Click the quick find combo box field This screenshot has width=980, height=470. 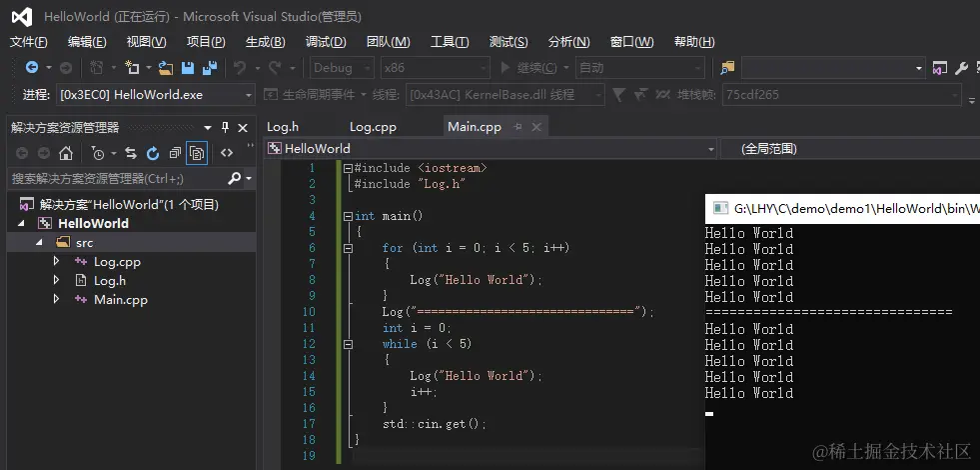pyautogui.click(x=833, y=68)
